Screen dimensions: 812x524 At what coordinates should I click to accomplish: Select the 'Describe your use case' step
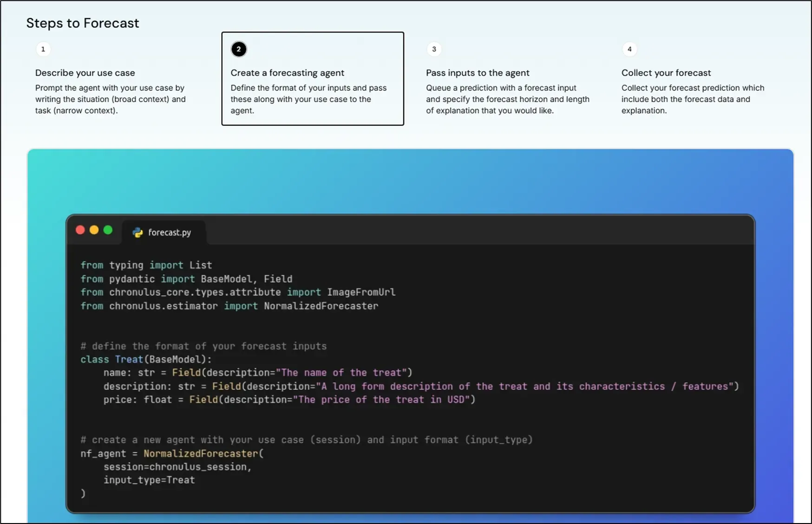click(x=85, y=73)
